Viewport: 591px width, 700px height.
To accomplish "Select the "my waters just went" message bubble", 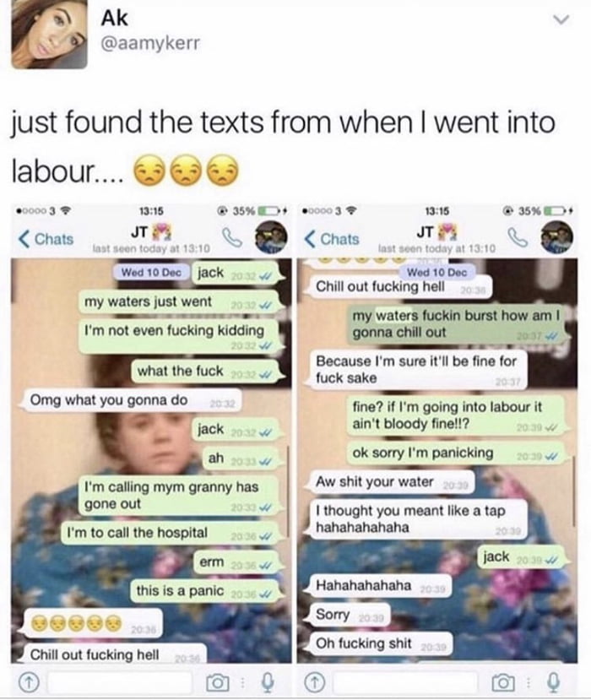I will [x=178, y=302].
